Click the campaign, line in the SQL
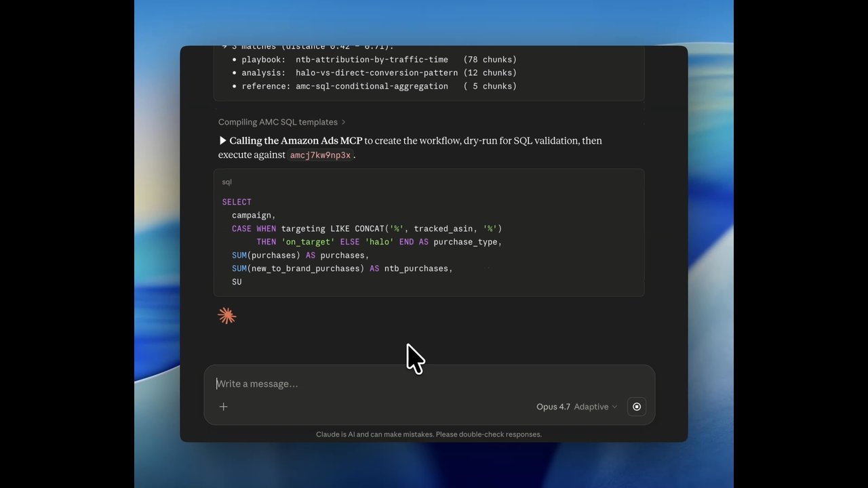This screenshot has height=488, width=868. pos(254,216)
